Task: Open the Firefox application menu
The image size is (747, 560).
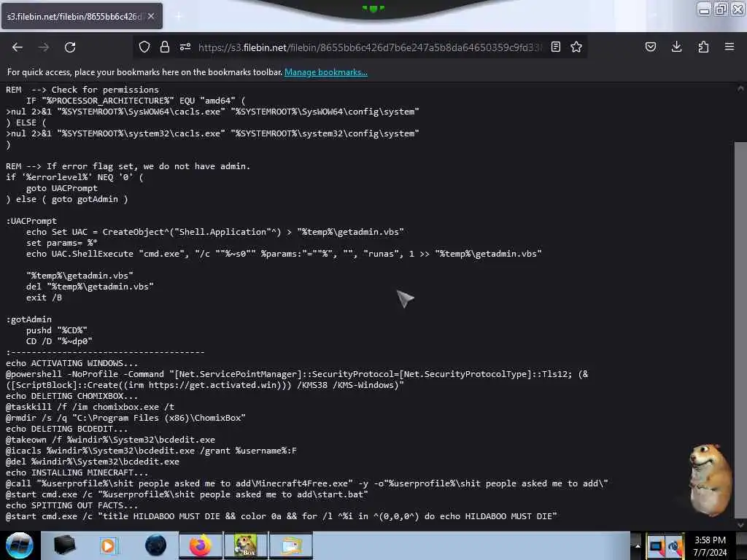Action: click(x=729, y=47)
